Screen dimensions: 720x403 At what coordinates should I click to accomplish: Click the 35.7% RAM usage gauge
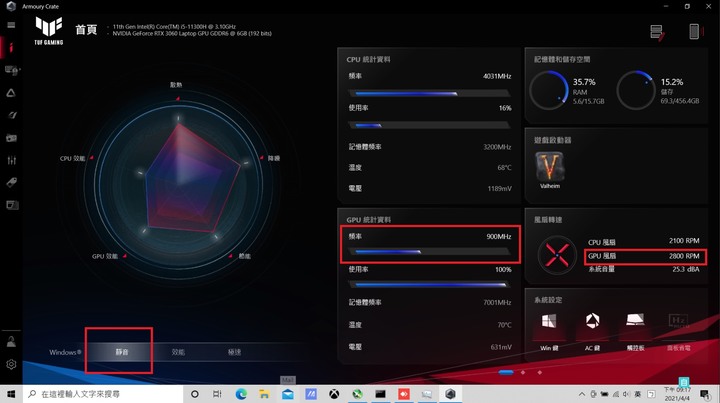point(549,90)
